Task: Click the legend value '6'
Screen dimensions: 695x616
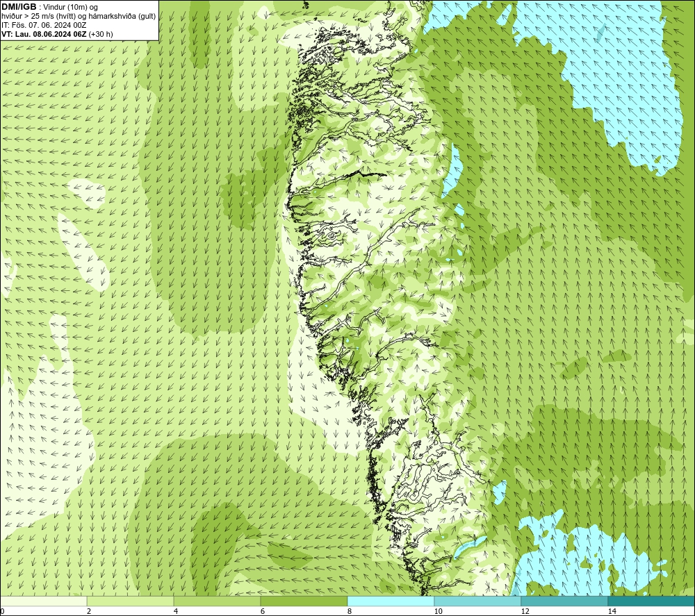Action: (263, 612)
